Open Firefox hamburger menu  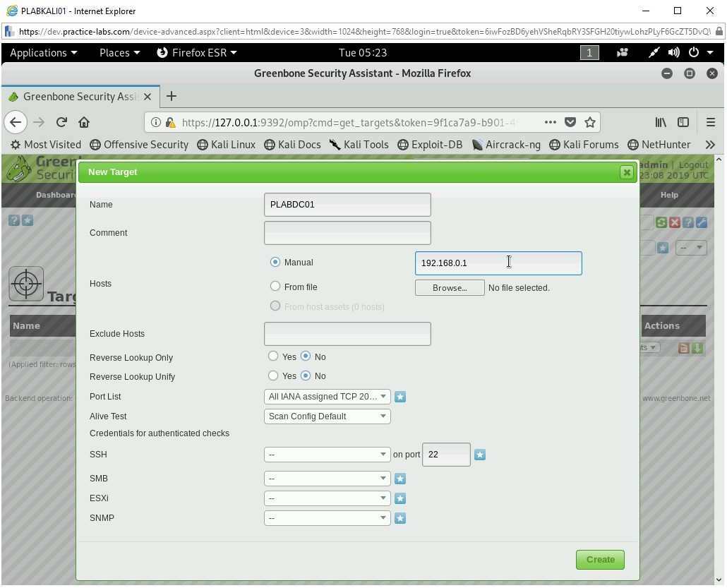tap(711, 122)
